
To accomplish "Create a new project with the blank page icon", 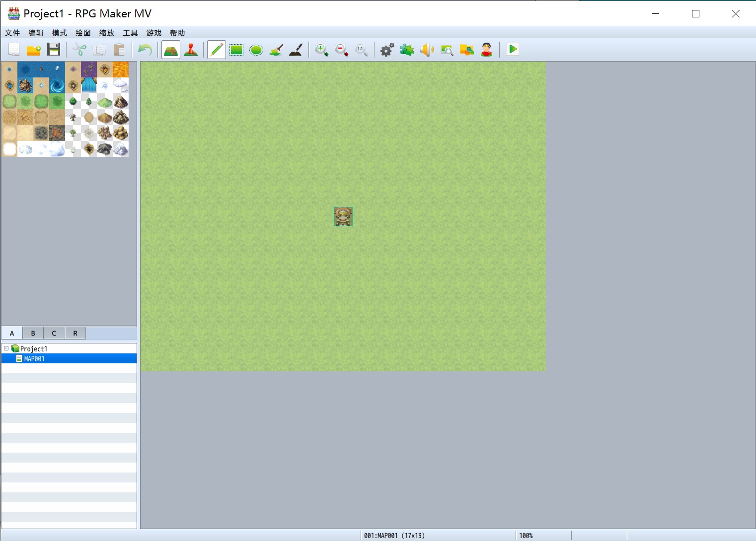I will coord(14,50).
